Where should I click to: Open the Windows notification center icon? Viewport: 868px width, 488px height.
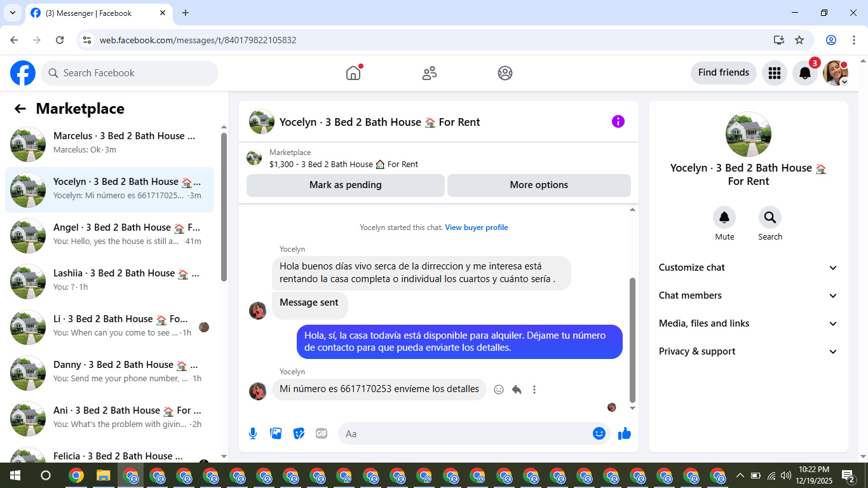point(848,475)
